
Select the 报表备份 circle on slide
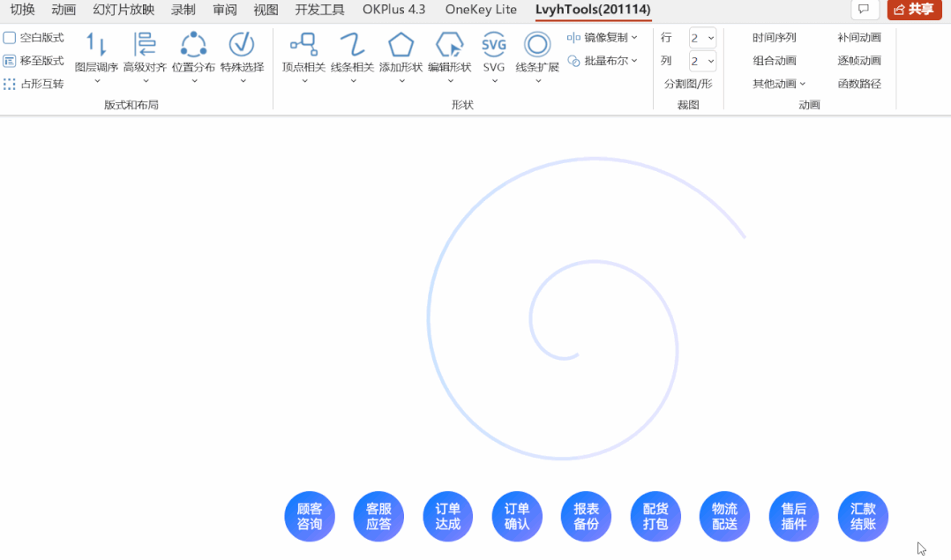pyautogui.click(x=586, y=517)
